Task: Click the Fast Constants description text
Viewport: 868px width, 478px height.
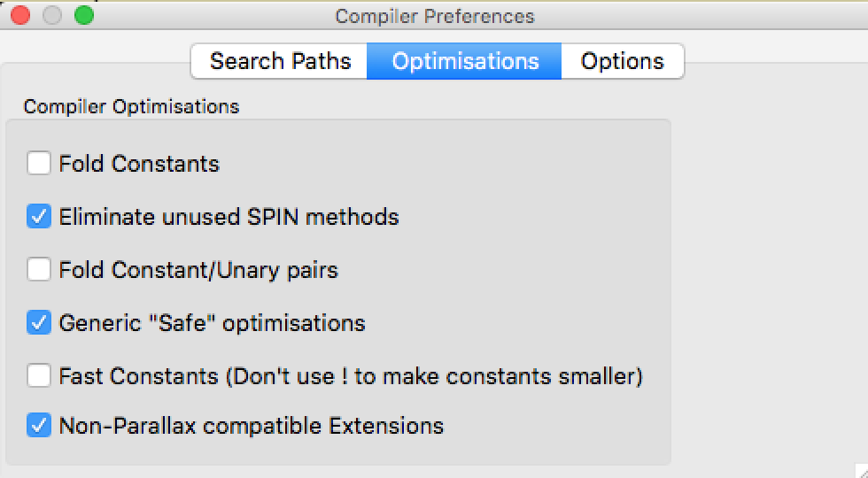Action: click(351, 376)
